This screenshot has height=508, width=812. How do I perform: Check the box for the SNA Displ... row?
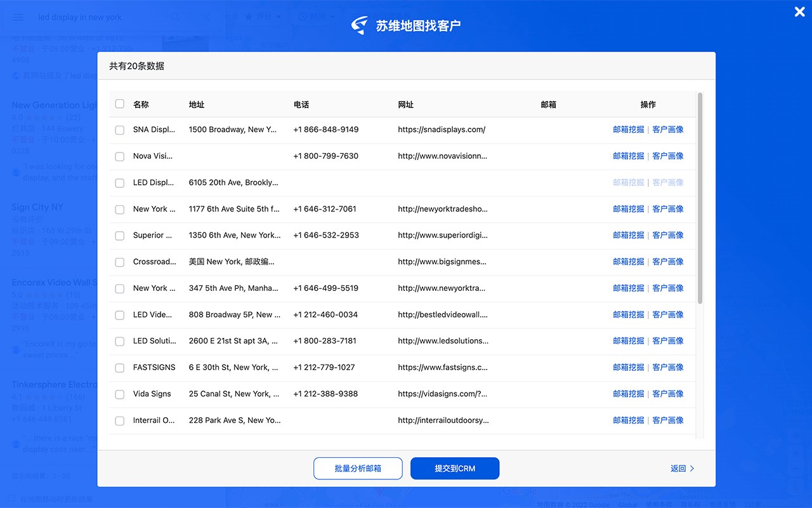(x=119, y=130)
